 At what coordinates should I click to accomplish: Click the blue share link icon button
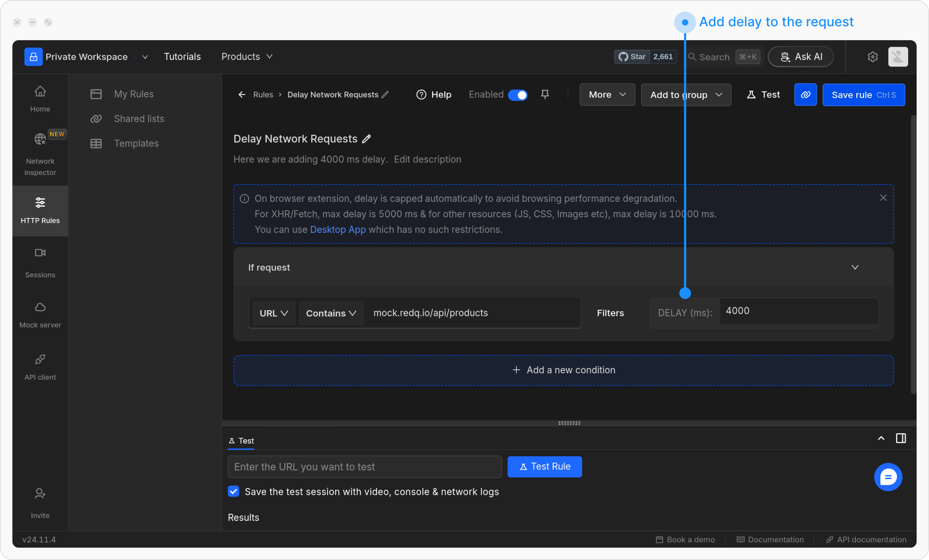pos(805,95)
